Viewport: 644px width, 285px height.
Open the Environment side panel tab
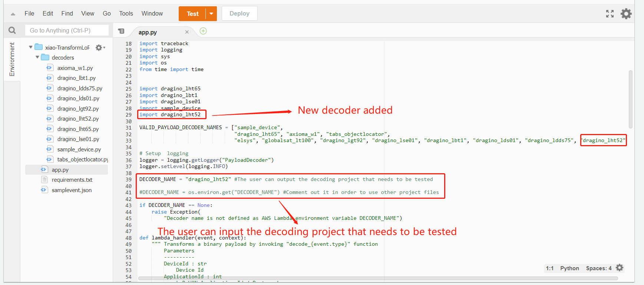(12, 59)
